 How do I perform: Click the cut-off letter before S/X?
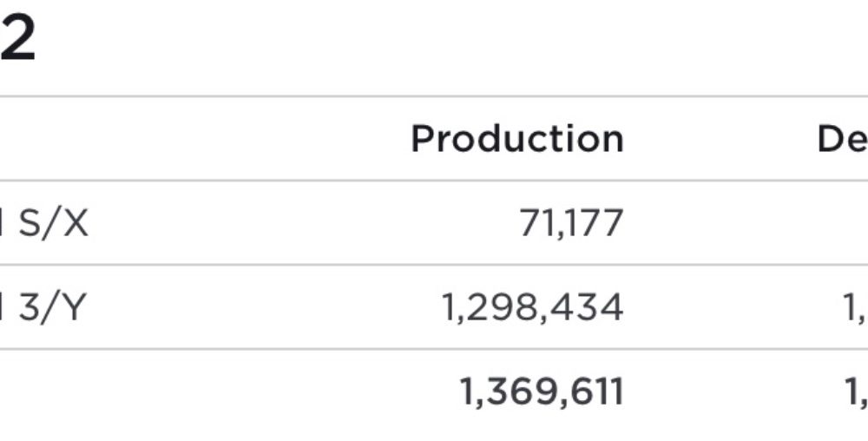click(x=1, y=224)
